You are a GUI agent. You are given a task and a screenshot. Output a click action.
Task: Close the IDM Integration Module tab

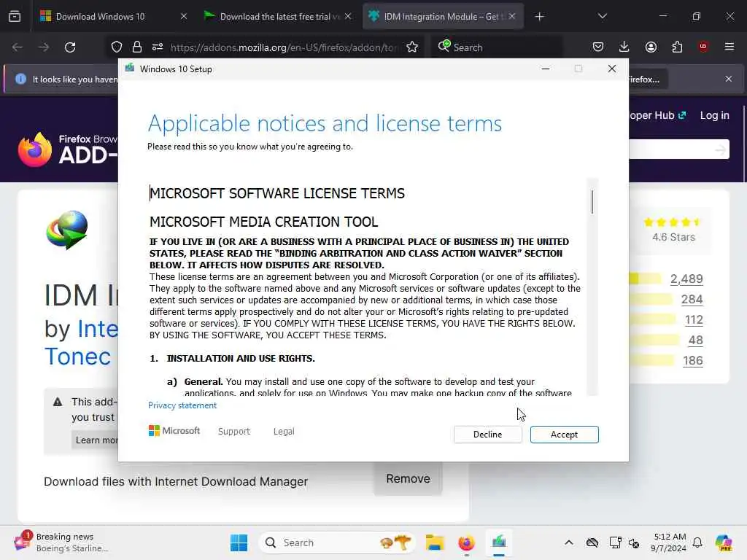pyautogui.click(x=512, y=16)
